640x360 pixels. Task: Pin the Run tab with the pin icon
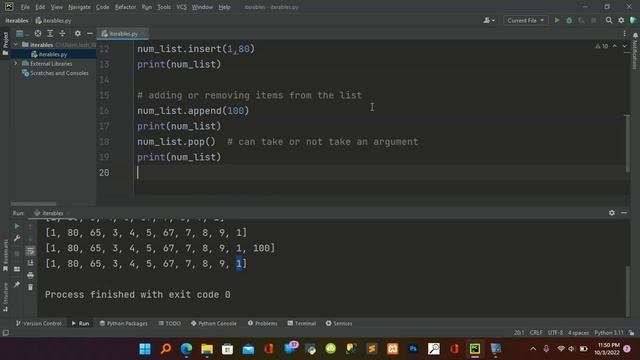(17, 284)
